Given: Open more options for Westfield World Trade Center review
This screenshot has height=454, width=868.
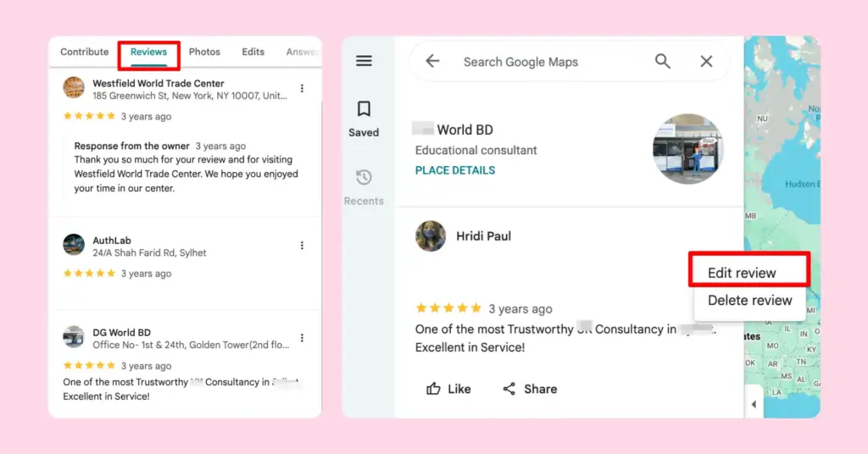Looking at the screenshot, I should (x=302, y=88).
